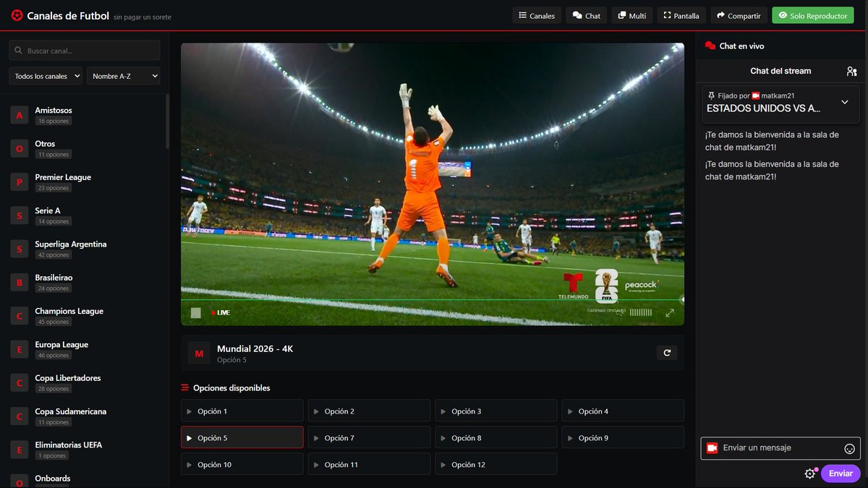Click the active Opción 5 stream

coord(242,437)
